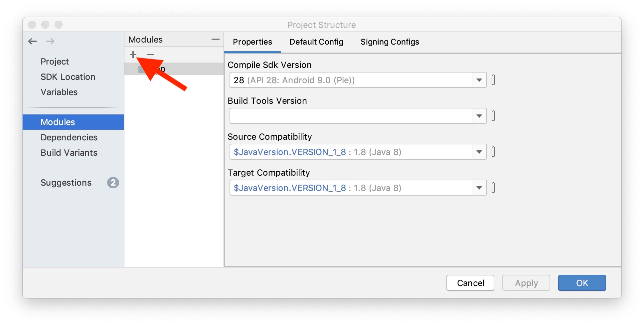
Task: Select Project in the sidebar
Action: coord(55,62)
